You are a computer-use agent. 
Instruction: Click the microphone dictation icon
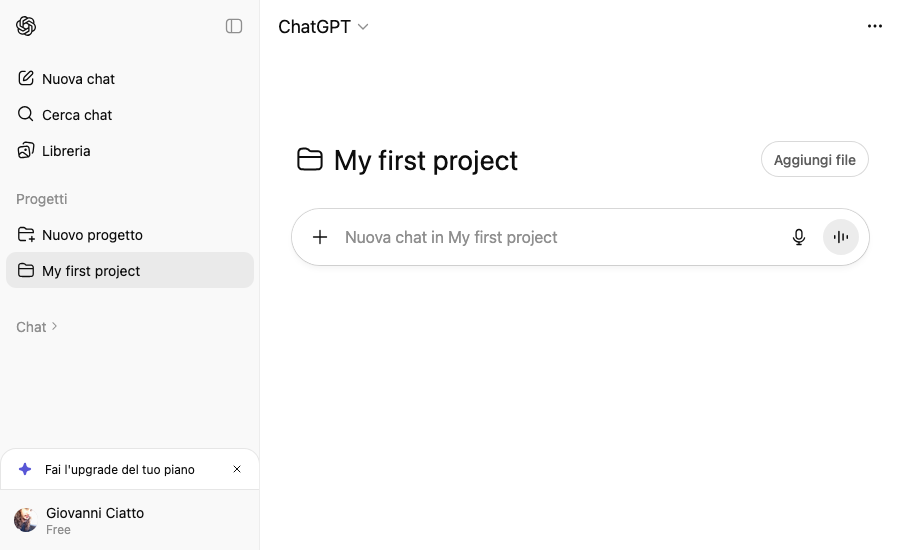(x=799, y=237)
